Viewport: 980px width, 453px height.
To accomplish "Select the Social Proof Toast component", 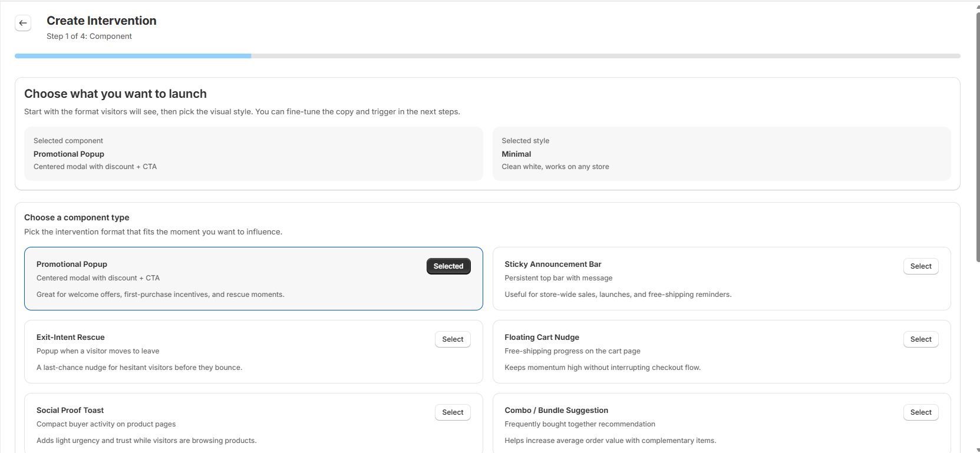I will click(x=452, y=412).
